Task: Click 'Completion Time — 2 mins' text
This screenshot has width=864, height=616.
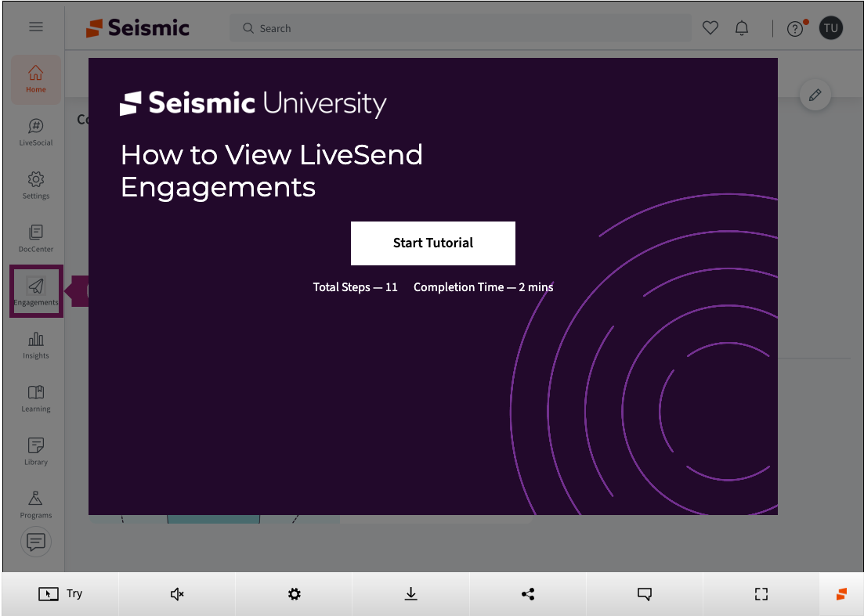Action: (x=483, y=286)
